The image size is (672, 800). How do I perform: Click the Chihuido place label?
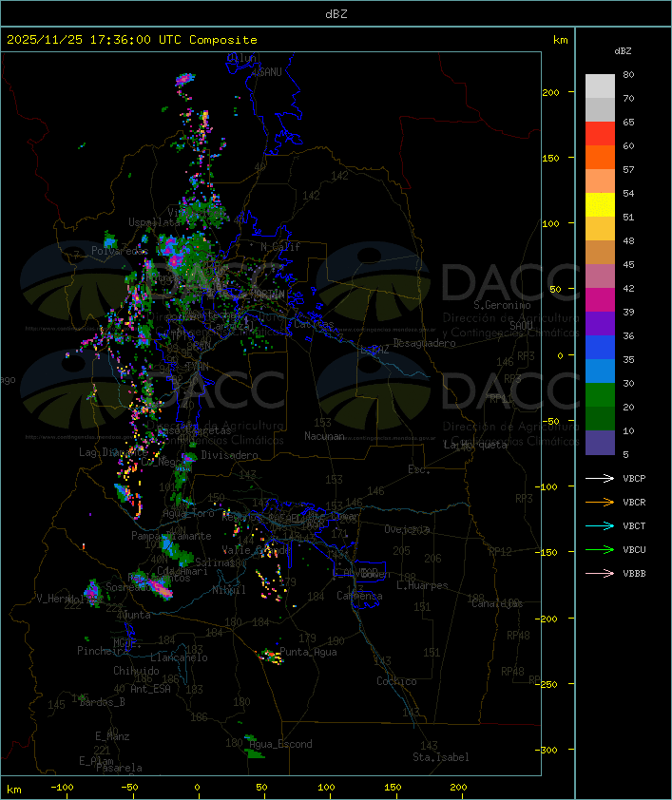tap(136, 671)
